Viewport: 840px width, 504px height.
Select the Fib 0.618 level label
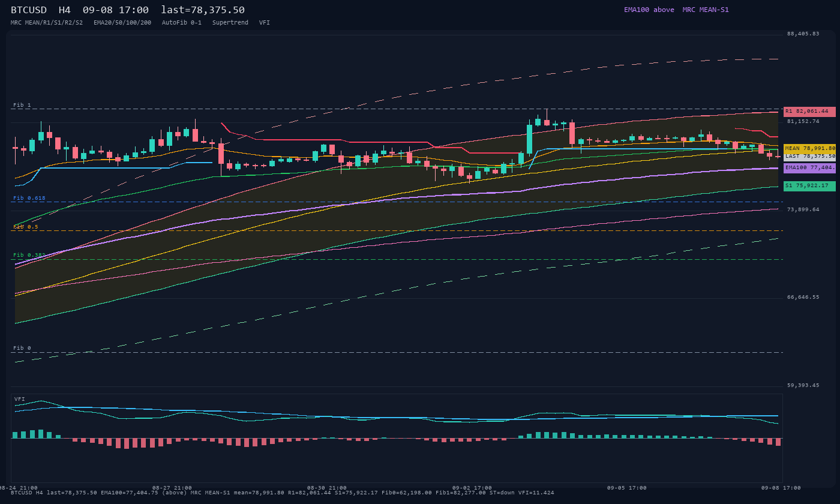click(x=29, y=198)
